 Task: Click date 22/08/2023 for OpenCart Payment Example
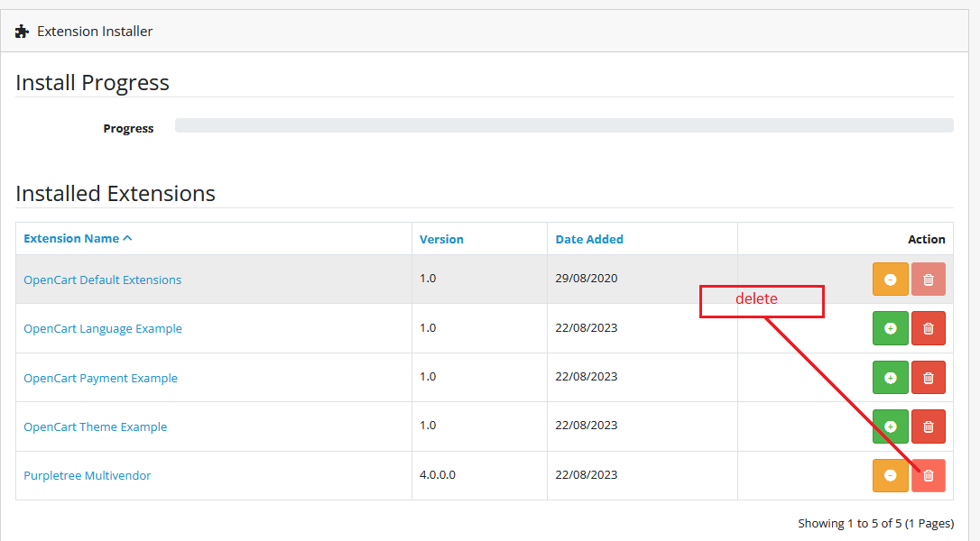[587, 377]
